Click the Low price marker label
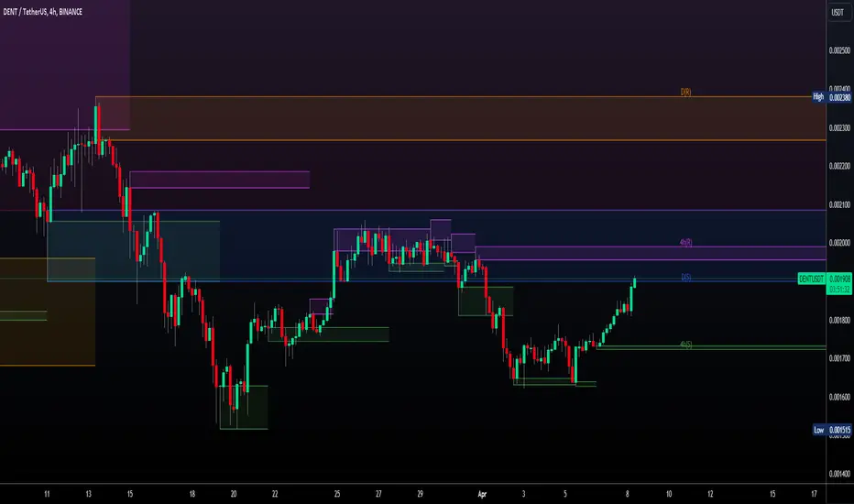 pyautogui.click(x=818, y=430)
